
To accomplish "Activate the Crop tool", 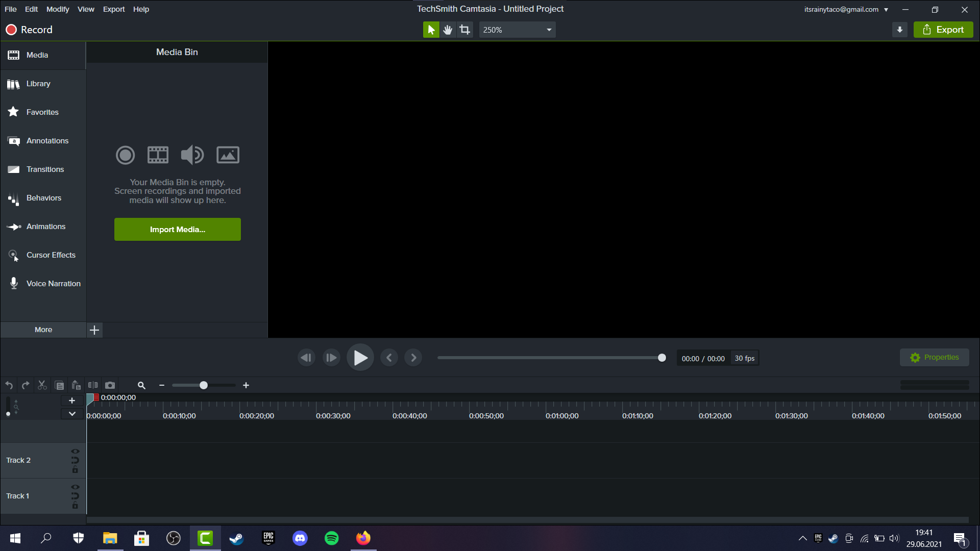I will [464, 30].
